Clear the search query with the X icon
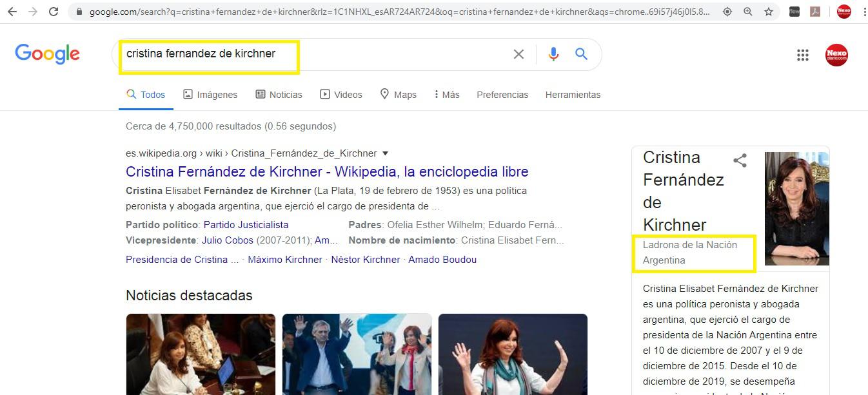Viewport: 868px width, 395px height. click(x=518, y=54)
